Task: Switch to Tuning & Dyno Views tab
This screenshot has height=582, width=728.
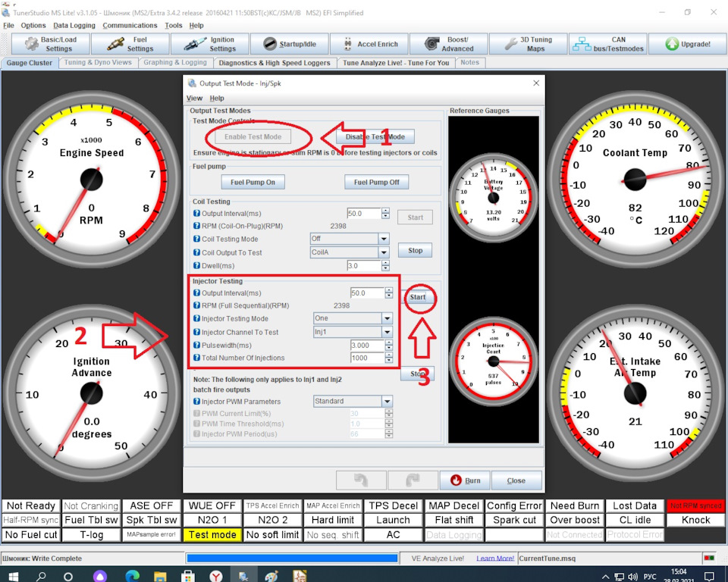Action: click(x=98, y=63)
